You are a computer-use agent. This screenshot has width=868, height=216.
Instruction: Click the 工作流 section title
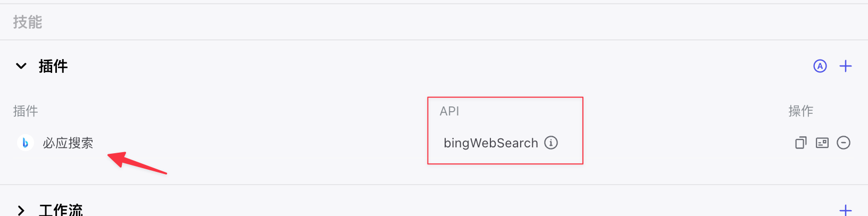click(61, 210)
